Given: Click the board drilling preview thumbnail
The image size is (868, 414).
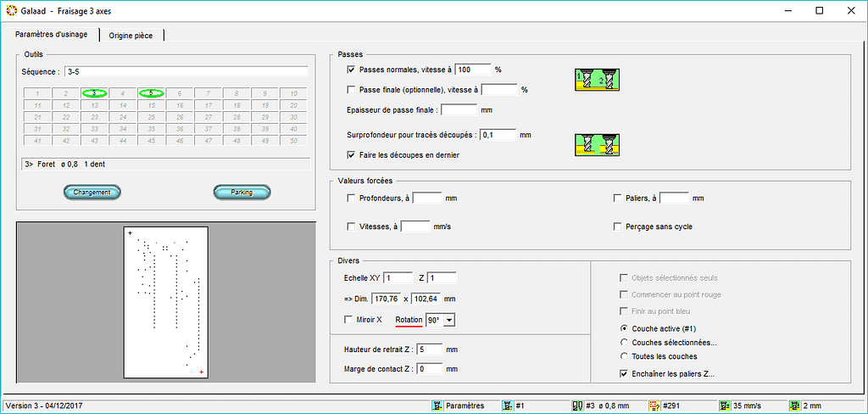Looking at the screenshot, I should (165, 303).
